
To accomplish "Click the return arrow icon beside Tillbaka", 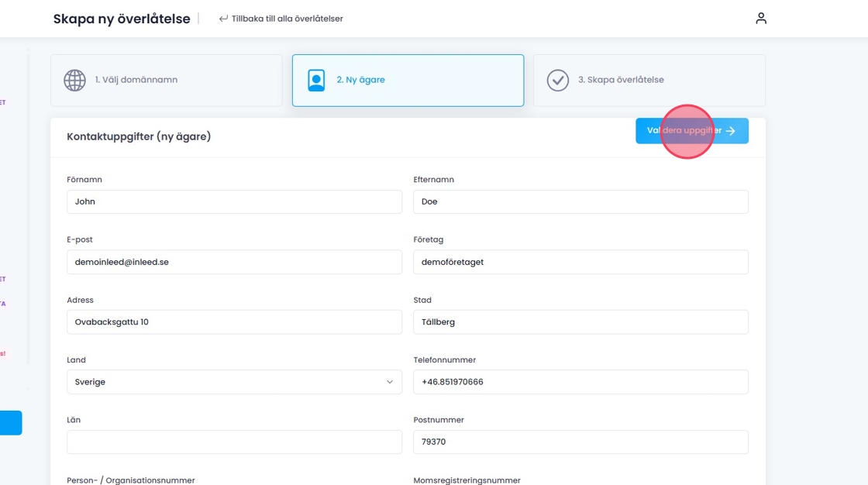I will pyautogui.click(x=223, y=19).
